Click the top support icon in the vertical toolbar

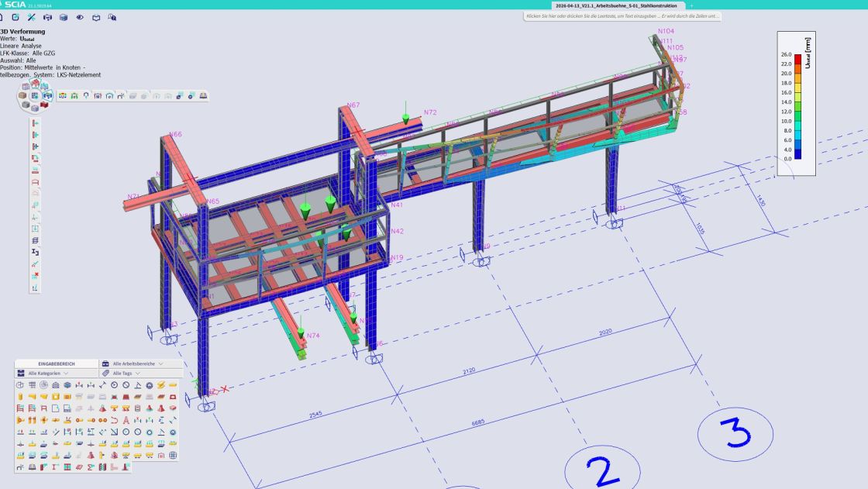pyautogui.click(x=35, y=123)
